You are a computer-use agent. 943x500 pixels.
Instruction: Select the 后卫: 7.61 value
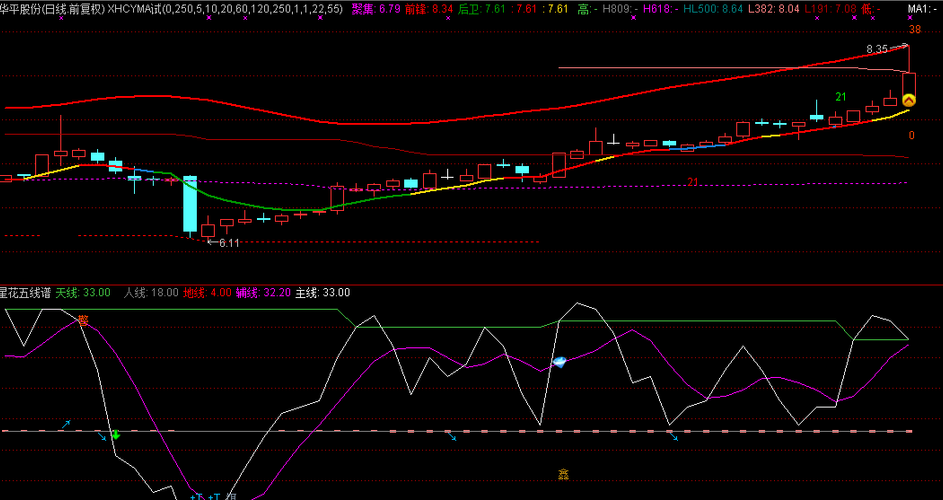(482, 8)
